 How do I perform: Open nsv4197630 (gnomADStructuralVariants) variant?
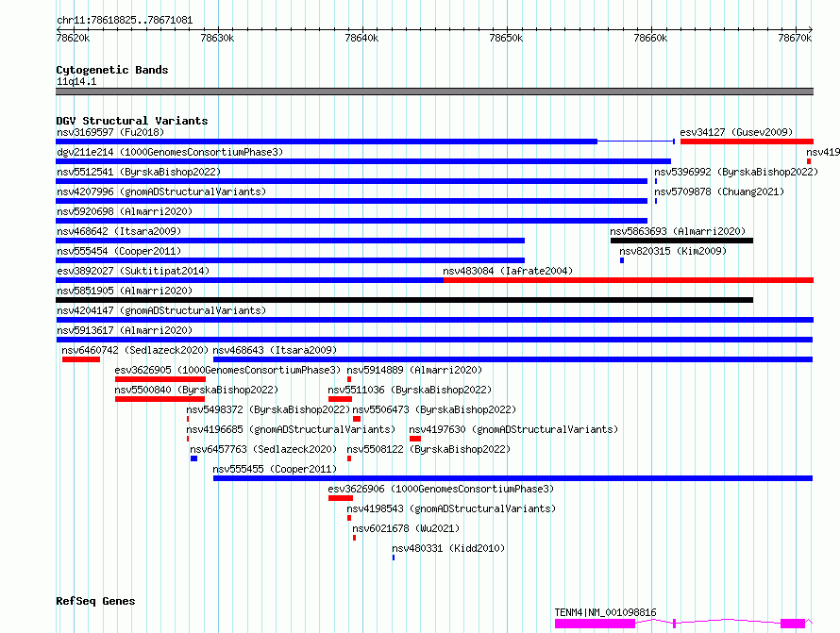coord(513,429)
